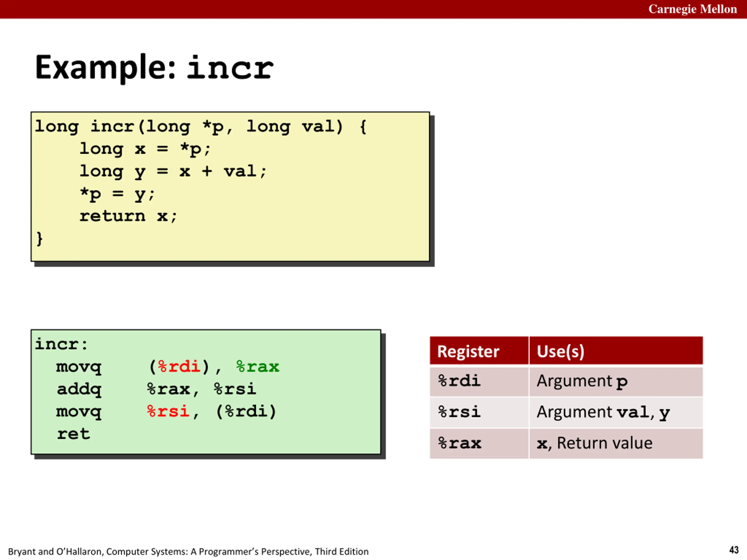The image size is (747, 560).
Task: Click the 'ret' instruction
Action: [73, 434]
